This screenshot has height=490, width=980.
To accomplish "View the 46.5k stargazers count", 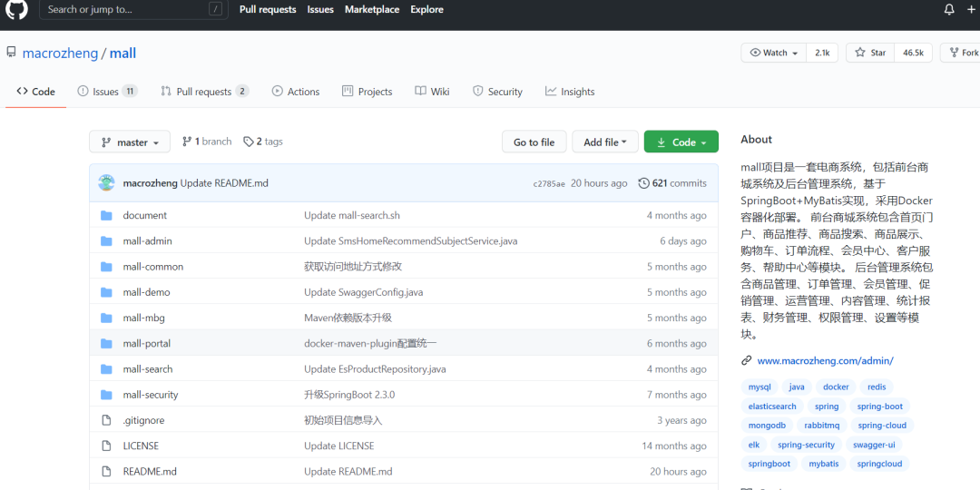I will coord(913,54).
